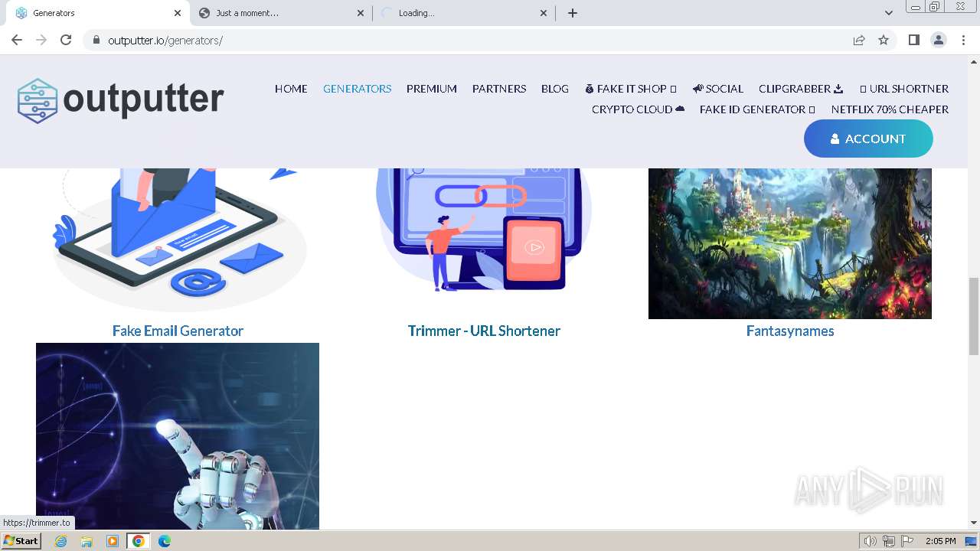Click the robot hand thumbnail image
Image resolution: width=980 pixels, height=551 pixels.
click(x=178, y=436)
